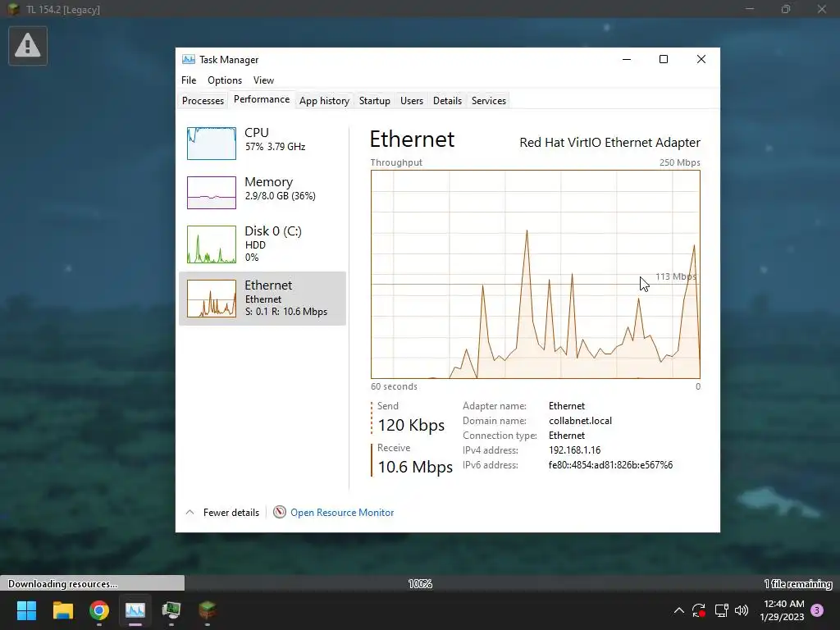840x630 pixels.
Task: Close the Task Manager window
Action: pyautogui.click(x=701, y=59)
